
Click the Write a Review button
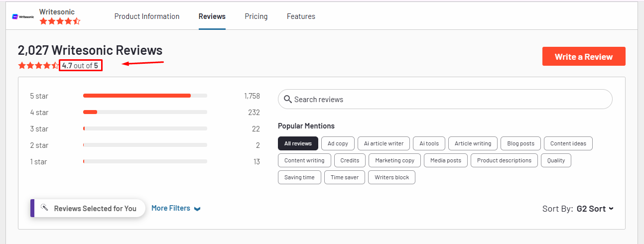click(584, 56)
